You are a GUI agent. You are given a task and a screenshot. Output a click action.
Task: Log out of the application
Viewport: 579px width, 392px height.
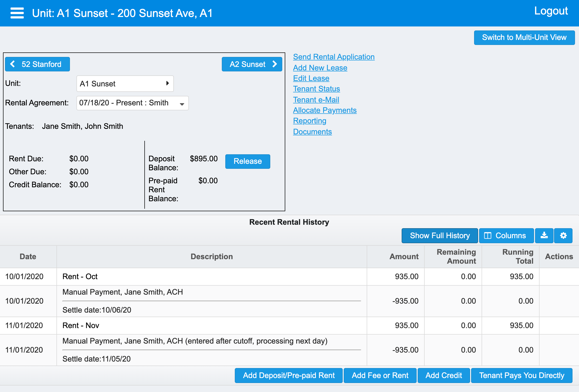551,10
